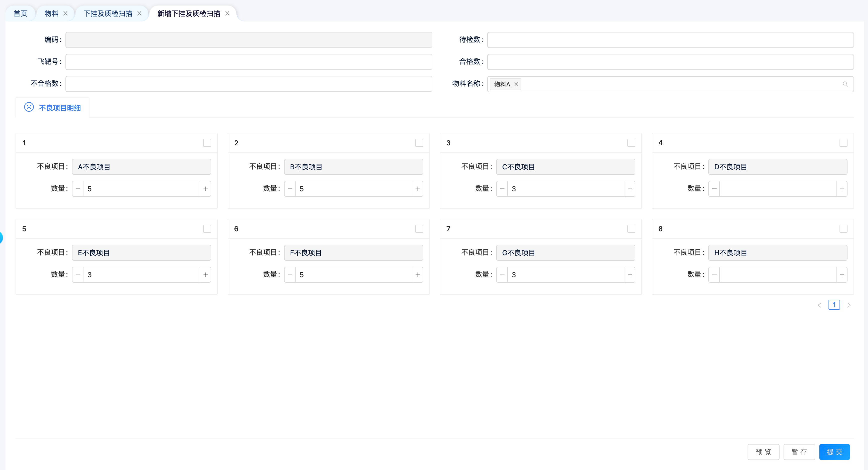Screen dimensions: 868x470
Task: Remove the 物料A tag
Action: click(x=516, y=84)
